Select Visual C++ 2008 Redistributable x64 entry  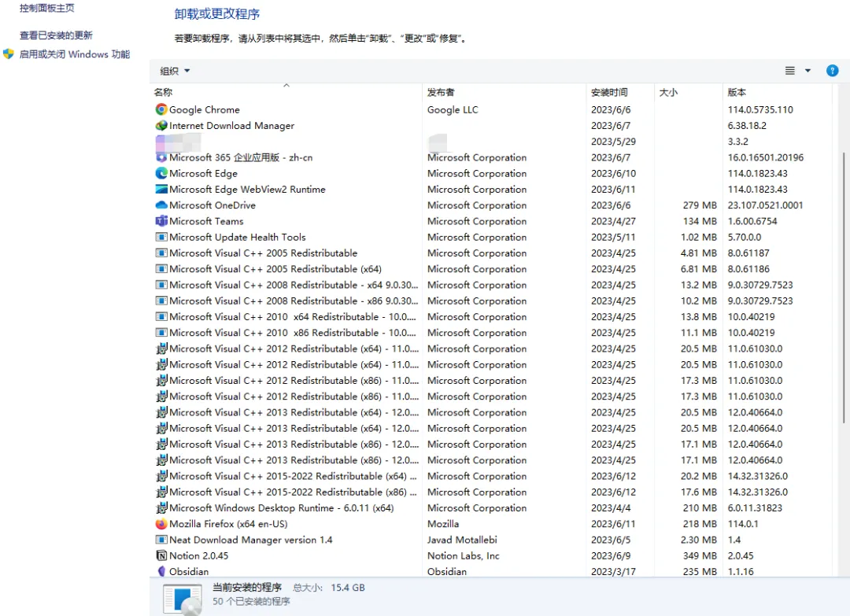point(294,285)
